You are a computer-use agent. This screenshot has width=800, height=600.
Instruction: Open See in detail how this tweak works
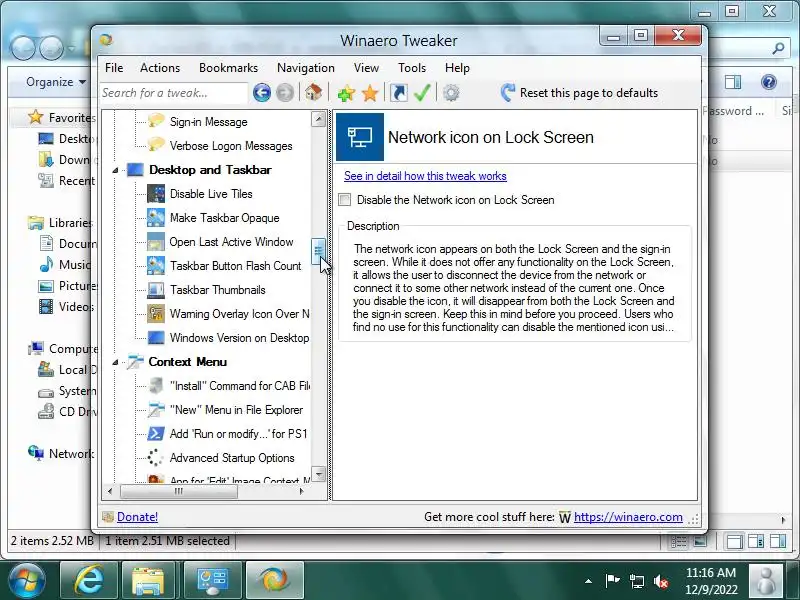tap(425, 176)
